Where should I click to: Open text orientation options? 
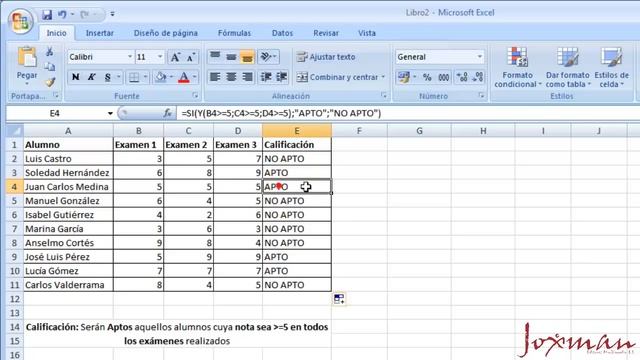click(x=268, y=56)
